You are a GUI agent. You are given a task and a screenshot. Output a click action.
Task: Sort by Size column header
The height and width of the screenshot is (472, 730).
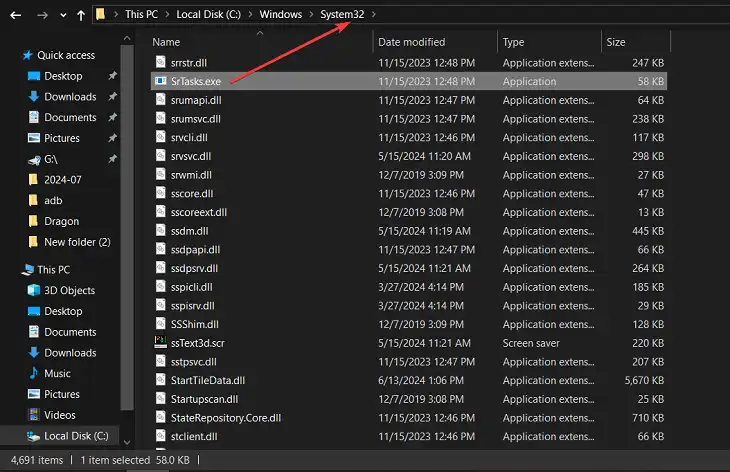coord(615,42)
